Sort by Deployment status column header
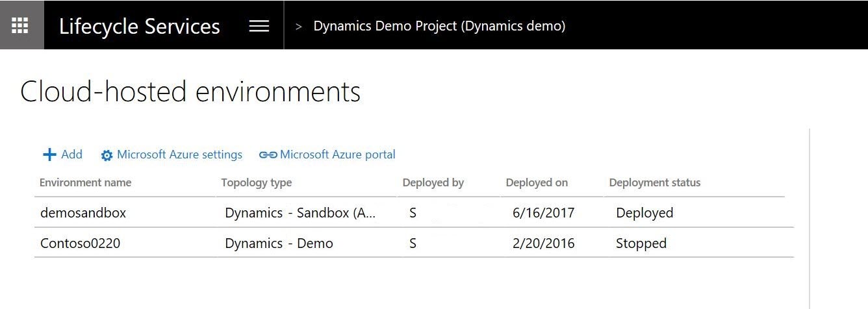The image size is (868, 309). pyautogui.click(x=654, y=182)
